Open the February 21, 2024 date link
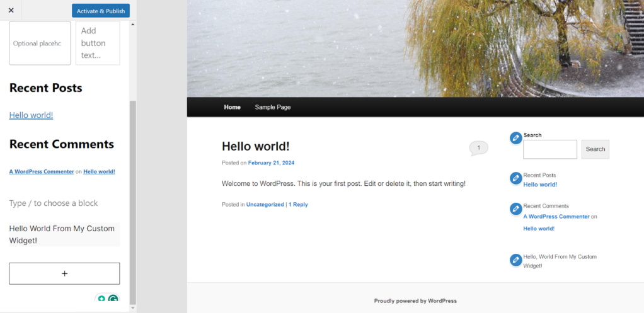Image resolution: width=644 pixels, height=313 pixels. pos(271,163)
